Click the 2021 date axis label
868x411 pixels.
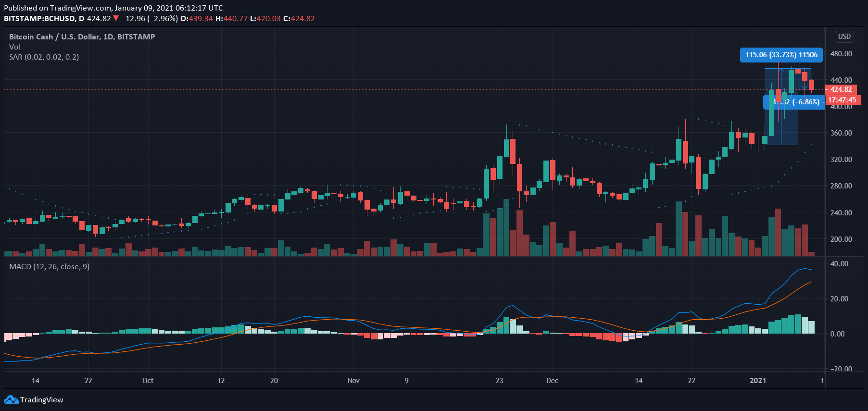pos(758,381)
